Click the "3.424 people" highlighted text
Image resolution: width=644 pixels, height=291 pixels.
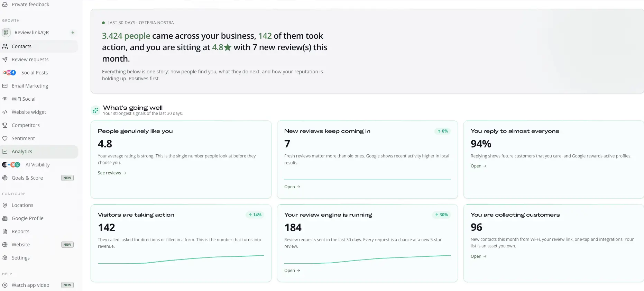[126, 36]
